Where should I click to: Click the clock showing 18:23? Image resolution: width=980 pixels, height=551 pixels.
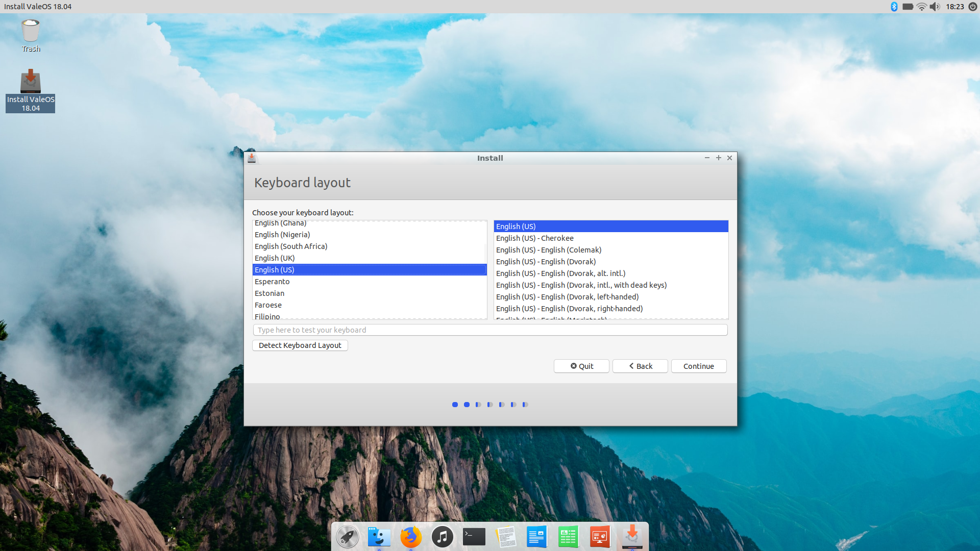[x=954, y=7]
